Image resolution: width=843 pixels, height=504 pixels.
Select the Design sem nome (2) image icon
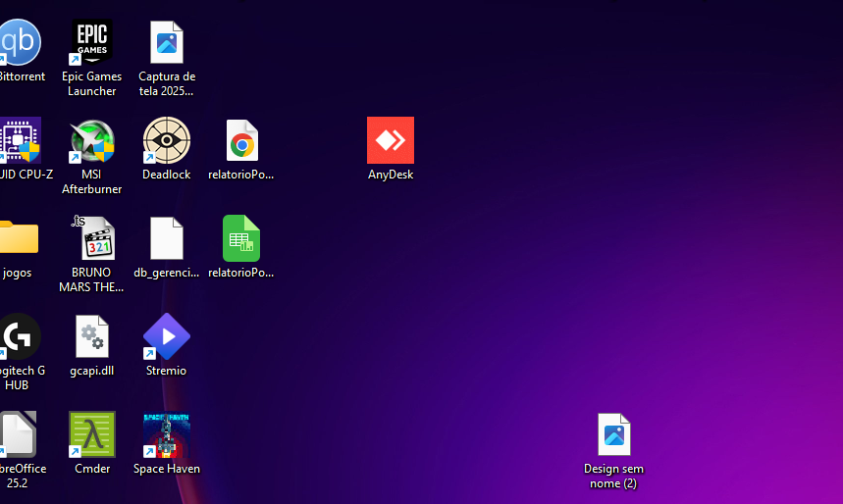[x=614, y=435]
